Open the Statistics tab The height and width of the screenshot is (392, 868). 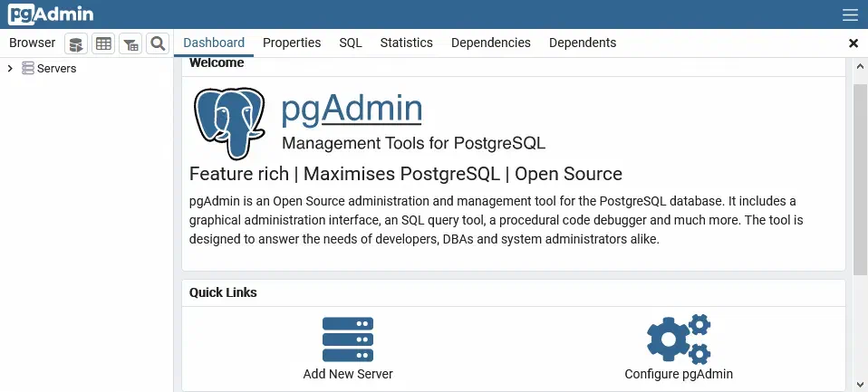[x=406, y=43]
